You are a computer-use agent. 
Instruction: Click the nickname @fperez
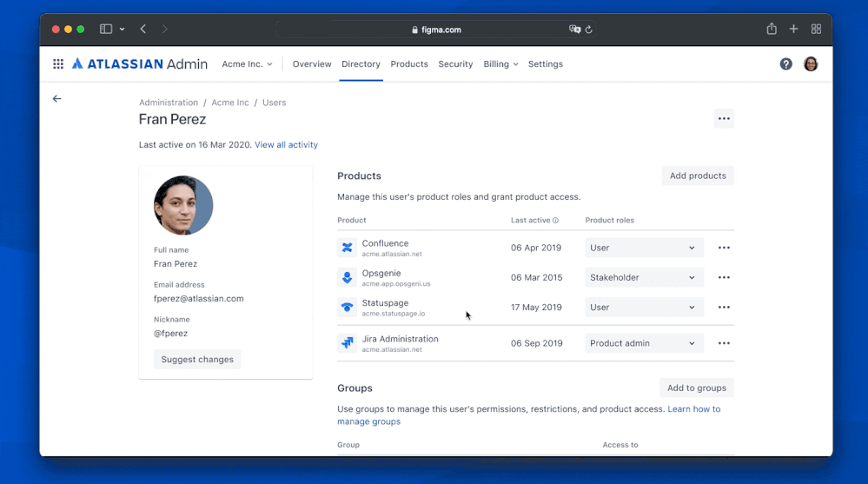pos(170,334)
